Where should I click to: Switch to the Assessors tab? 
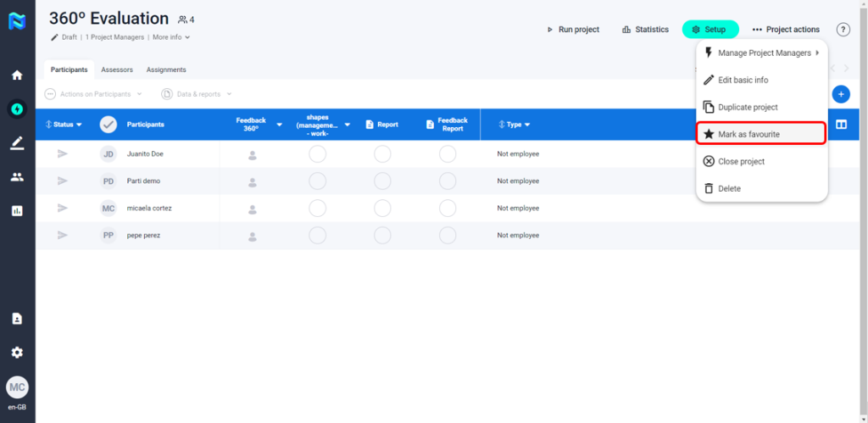click(116, 70)
